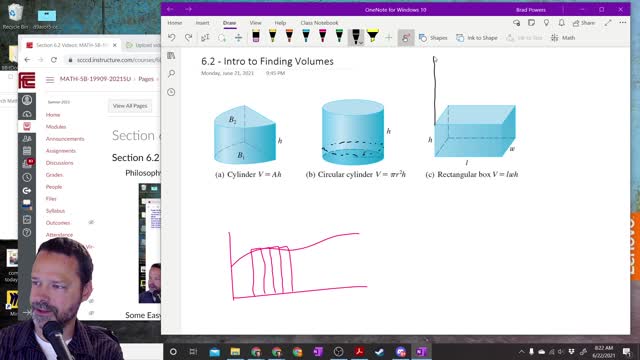Select the yellow highlighter
640x360 pixels.
click(372, 36)
